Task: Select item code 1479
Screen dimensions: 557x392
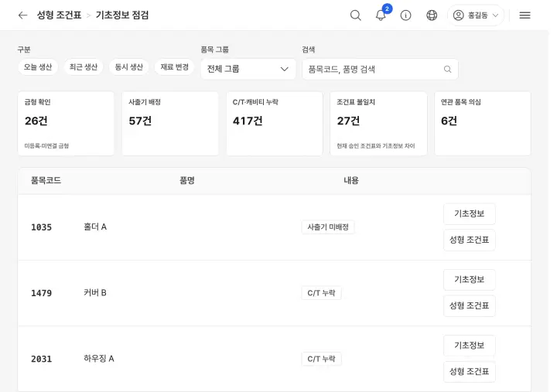Action: coord(41,293)
